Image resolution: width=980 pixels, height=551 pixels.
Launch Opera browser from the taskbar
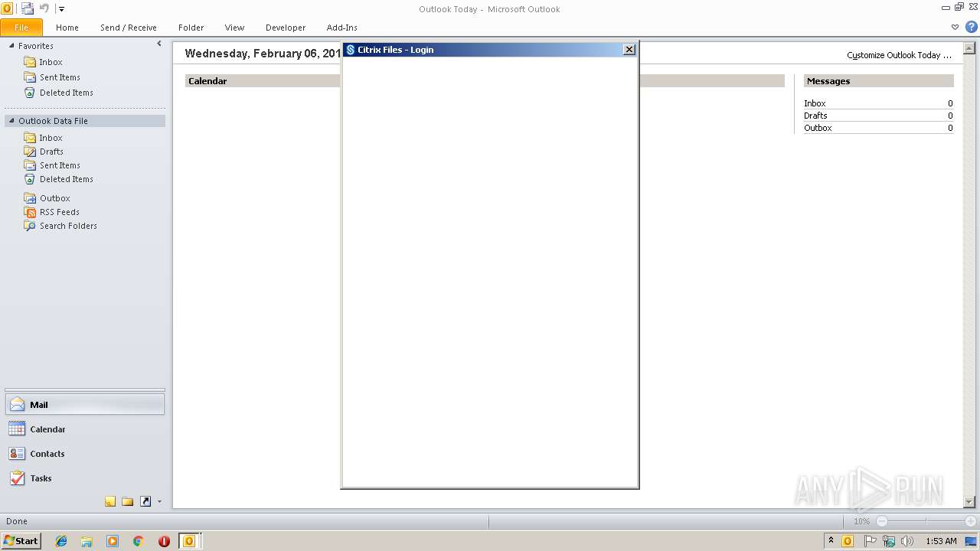[164, 541]
